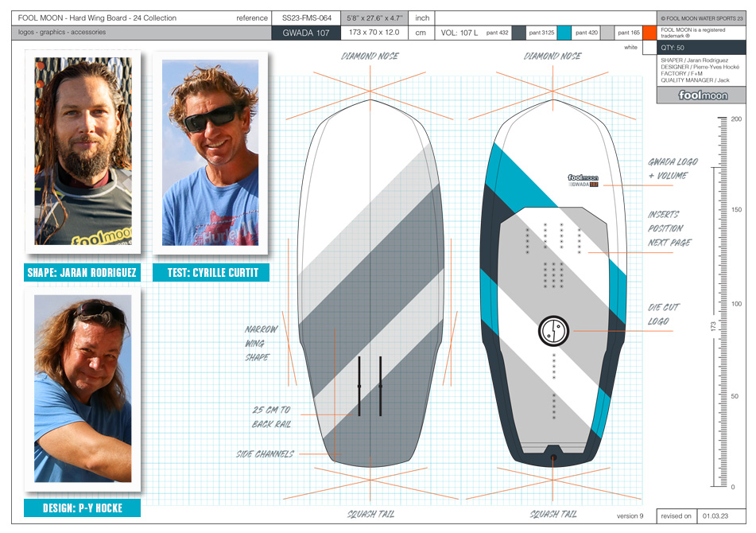Click the foolmoon GWADA 107 logo on the deck
The height and width of the screenshot is (533, 756).
coord(583,181)
